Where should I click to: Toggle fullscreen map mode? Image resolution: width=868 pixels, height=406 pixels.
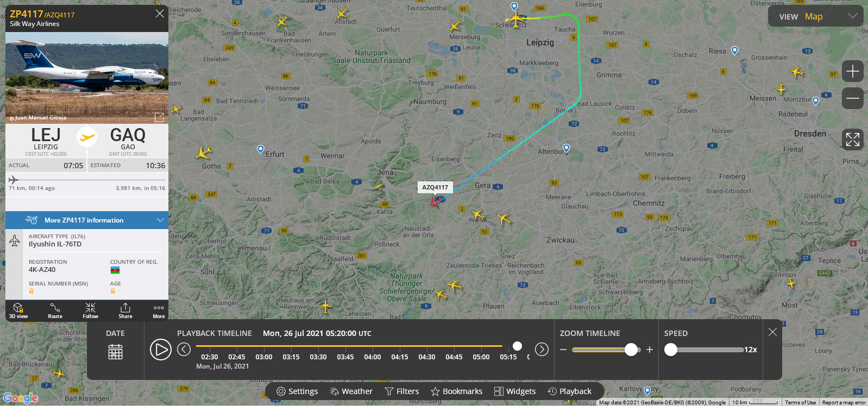point(852,139)
